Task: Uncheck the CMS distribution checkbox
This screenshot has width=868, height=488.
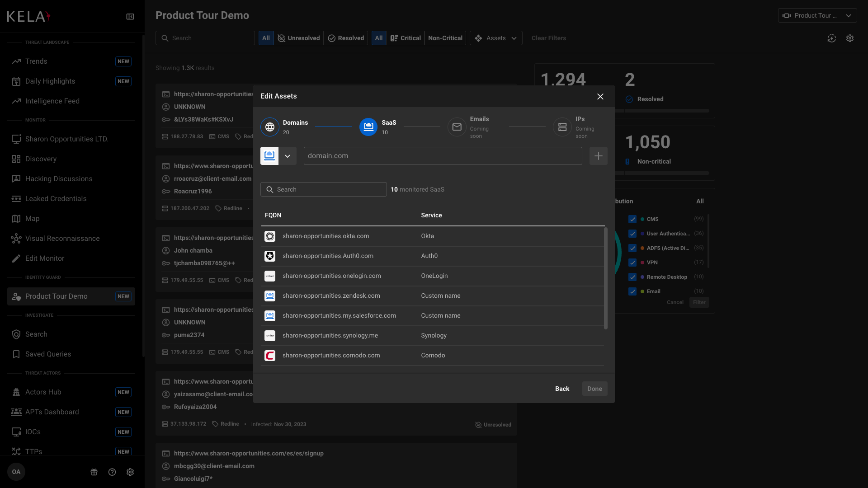Action: click(632, 219)
